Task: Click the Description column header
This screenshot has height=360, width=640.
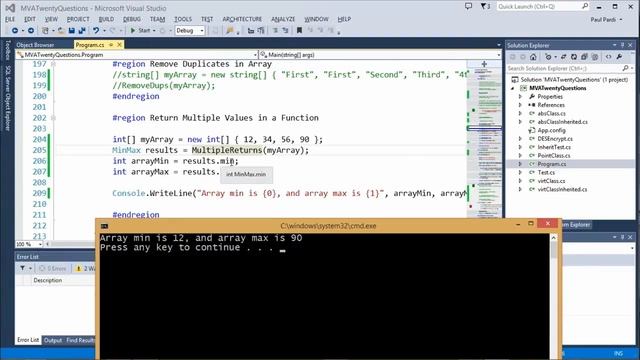Action: pyautogui.click(x=48, y=280)
